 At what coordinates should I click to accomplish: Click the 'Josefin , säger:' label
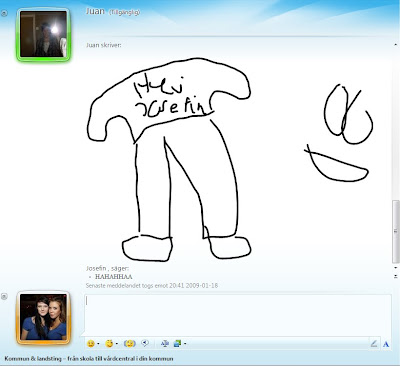coord(107,268)
